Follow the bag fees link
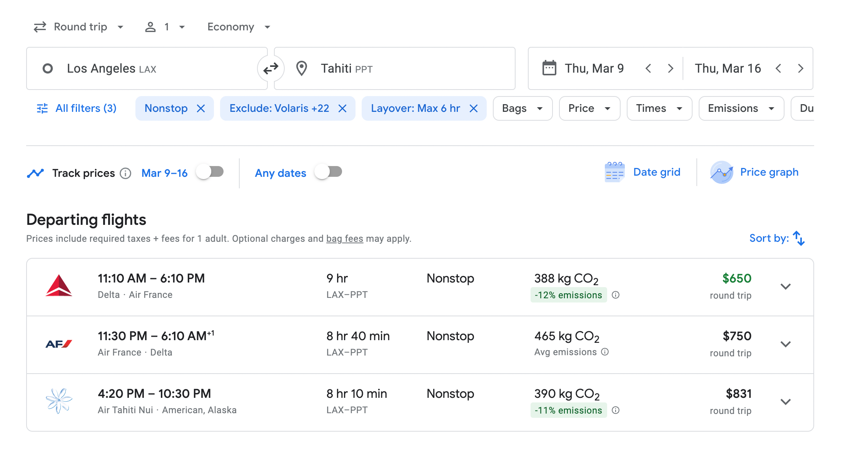This screenshot has height=472, width=868. (344, 239)
